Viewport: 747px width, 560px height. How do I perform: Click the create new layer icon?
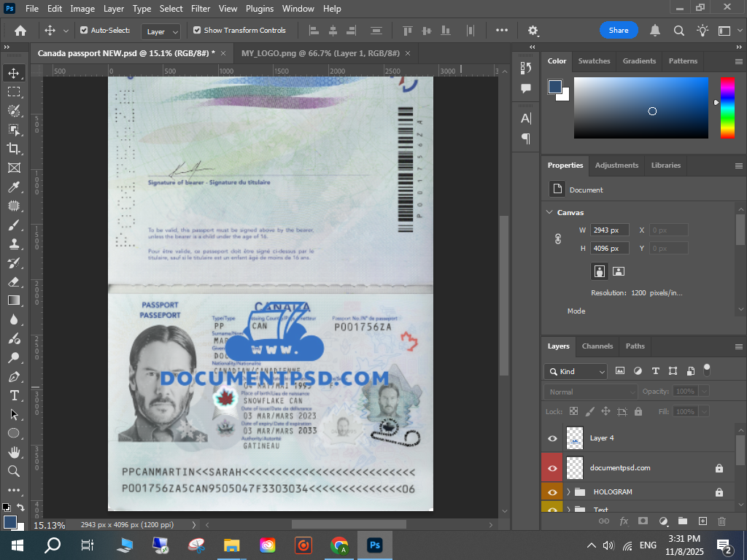[703, 521]
